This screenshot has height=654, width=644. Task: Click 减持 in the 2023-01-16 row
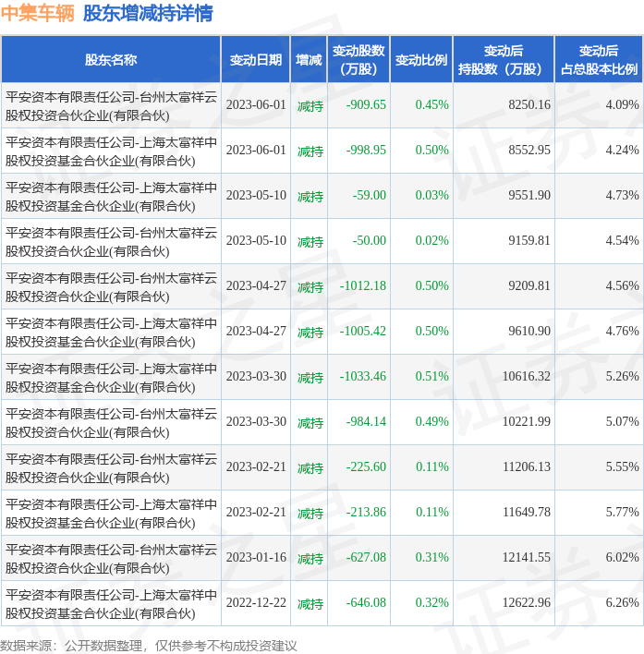point(310,559)
